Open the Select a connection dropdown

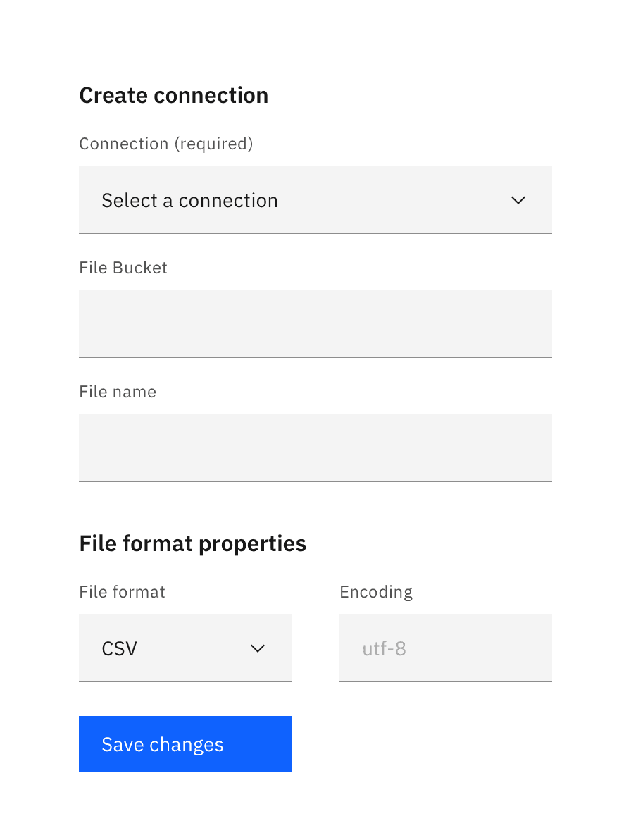click(315, 200)
